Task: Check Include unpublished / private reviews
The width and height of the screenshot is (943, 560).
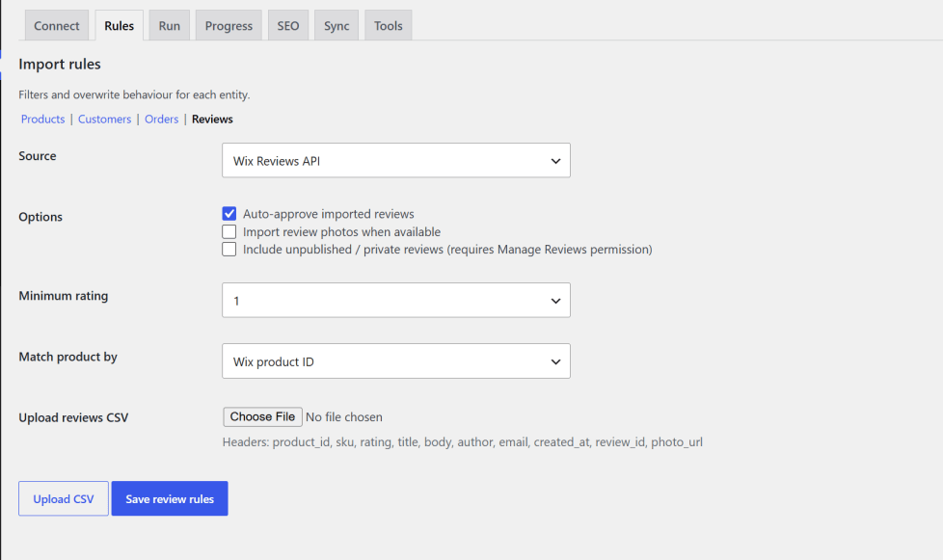Action: pyautogui.click(x=229, y=250)
